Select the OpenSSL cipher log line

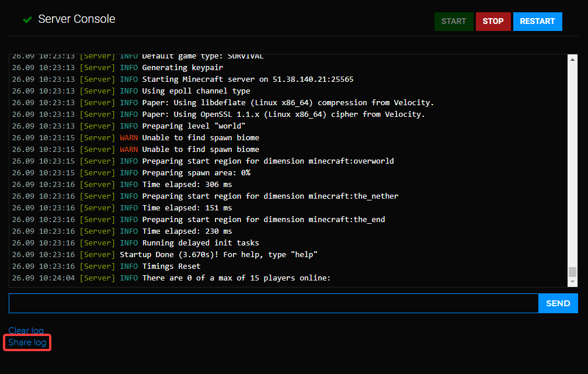point(218,114)
